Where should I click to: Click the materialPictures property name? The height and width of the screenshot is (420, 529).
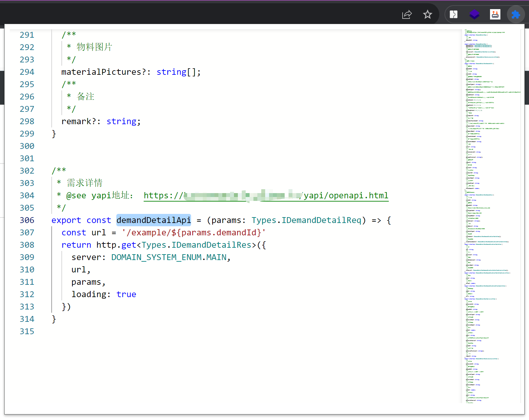pos(101,72)
